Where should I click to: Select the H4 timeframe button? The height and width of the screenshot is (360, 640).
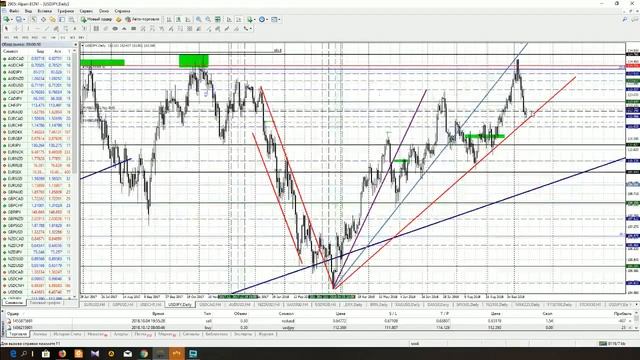53,38
